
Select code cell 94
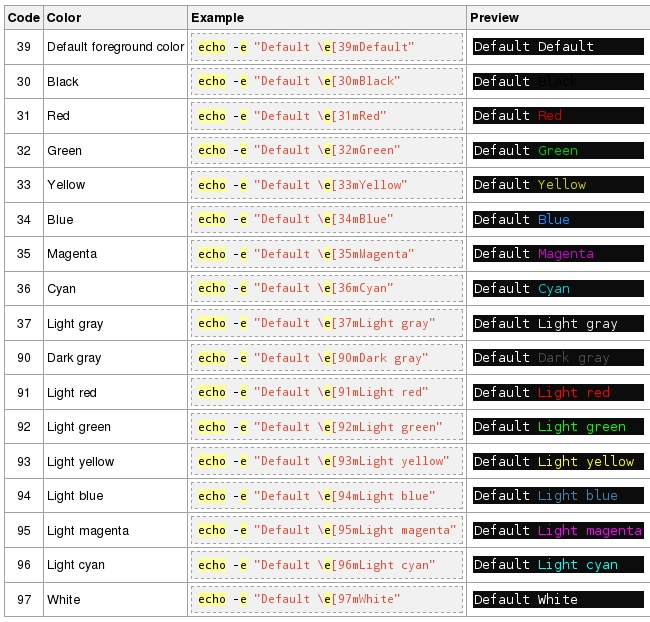click(x=24, y=496)
